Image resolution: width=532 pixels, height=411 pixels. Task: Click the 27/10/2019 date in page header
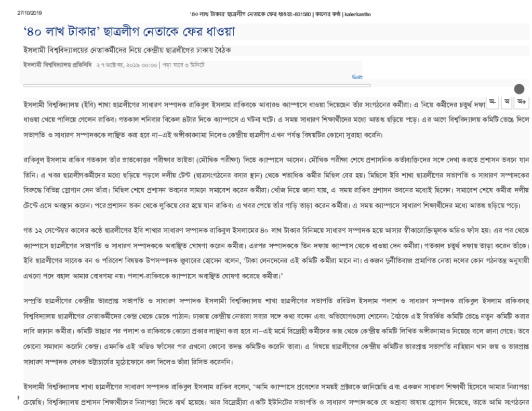click(30, 13)
